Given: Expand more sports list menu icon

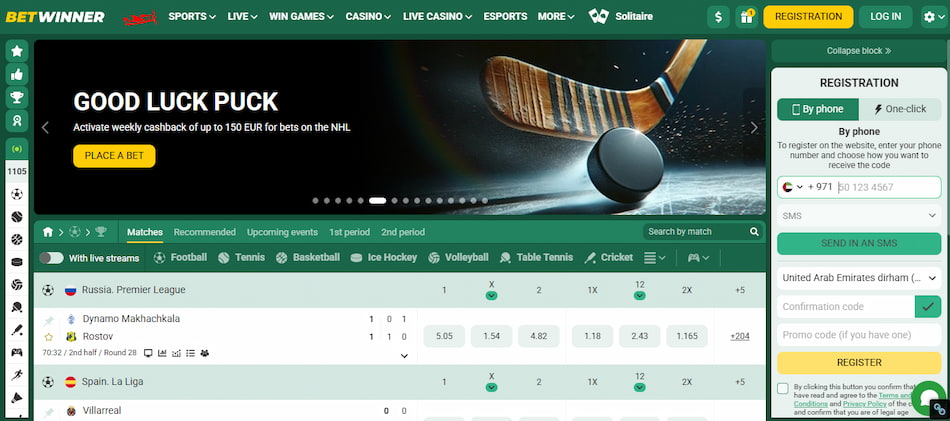Looking at the screenshot, I should (654, 258).
